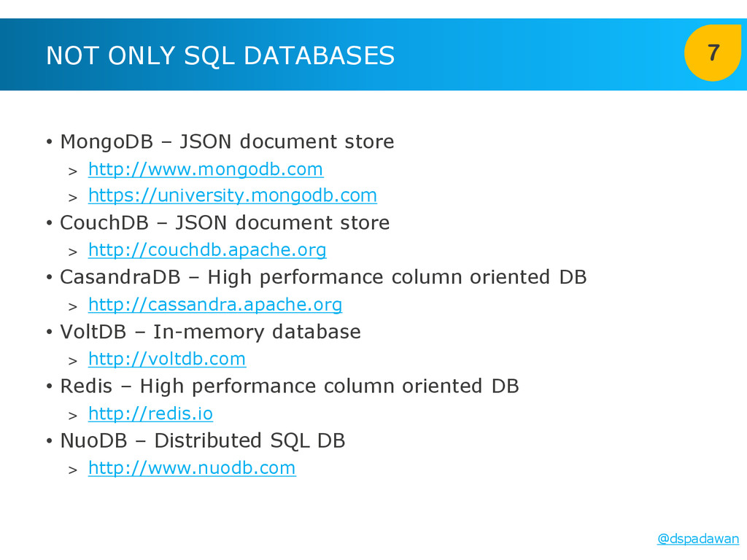Open the university.mongodb.com link

point(233,195)
